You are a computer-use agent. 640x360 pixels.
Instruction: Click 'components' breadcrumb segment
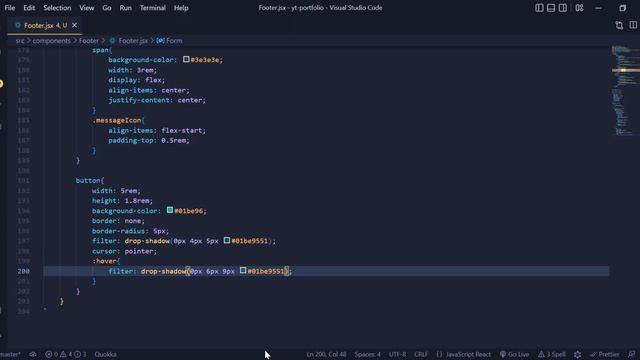51,41
